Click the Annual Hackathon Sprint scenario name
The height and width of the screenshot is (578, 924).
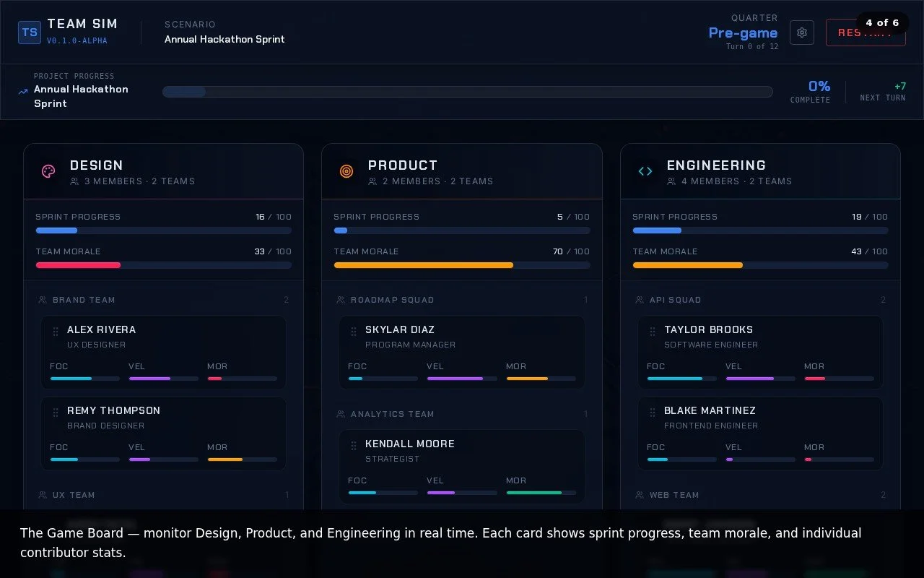tap(225, 39)
